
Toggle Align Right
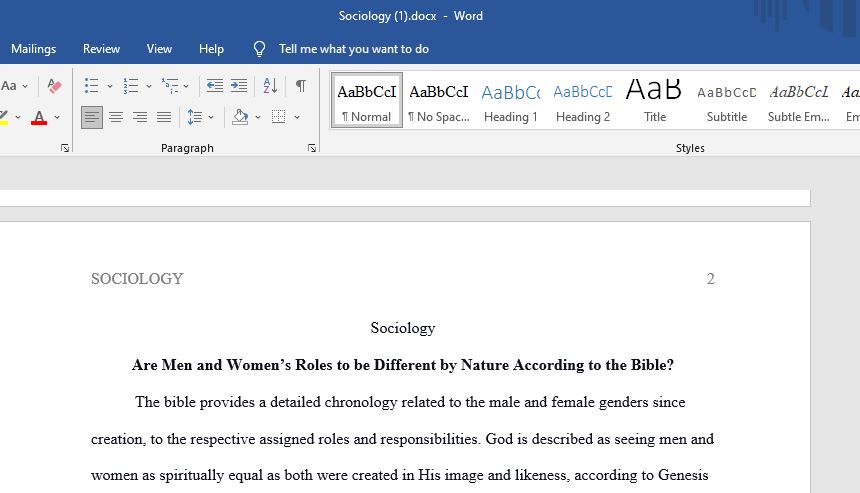(x=140, y=117)
